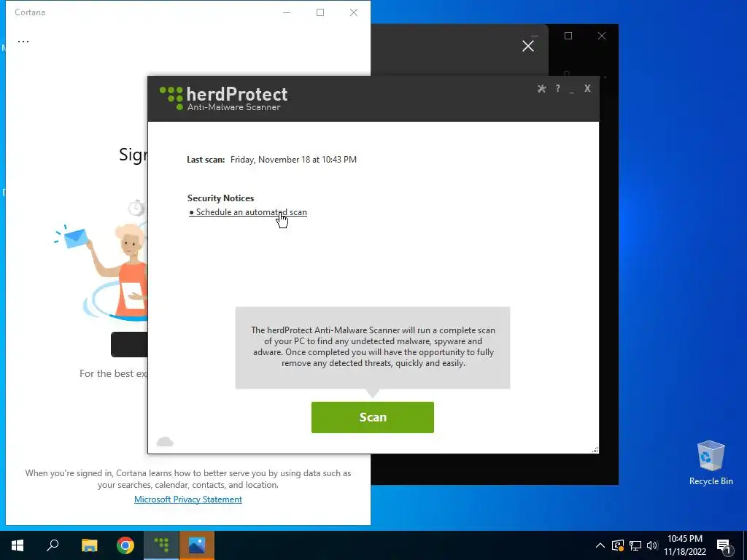747x560 pixels.
Task: Minimize the Cortana window
Action: pos(287,12)
